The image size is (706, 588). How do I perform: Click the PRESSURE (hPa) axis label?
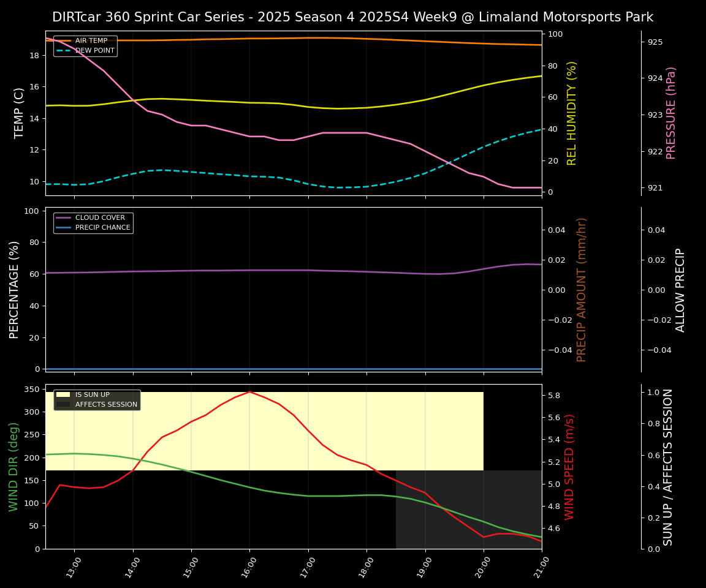point(671,113)
